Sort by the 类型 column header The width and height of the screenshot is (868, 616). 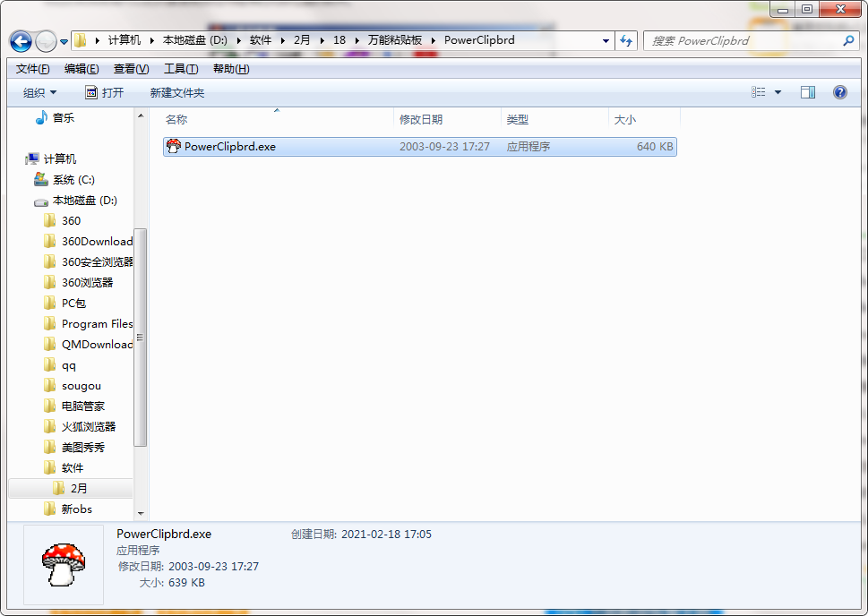(554, 119)
